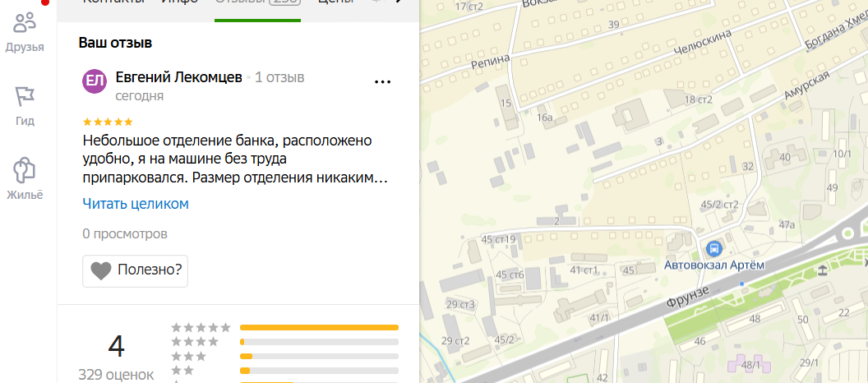This screenshot has height=383, width=868.
Task: Click the Репина street label on the map
Action: (489, 62)
